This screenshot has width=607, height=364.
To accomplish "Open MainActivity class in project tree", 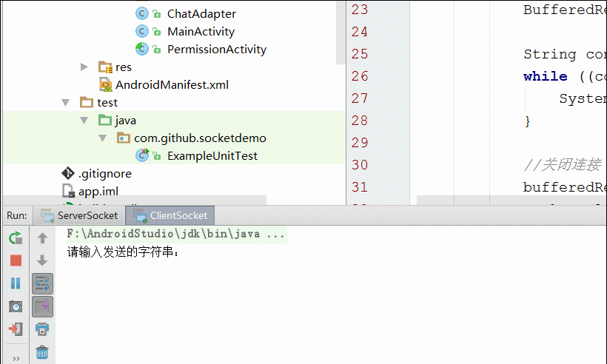I will (201, 32).
